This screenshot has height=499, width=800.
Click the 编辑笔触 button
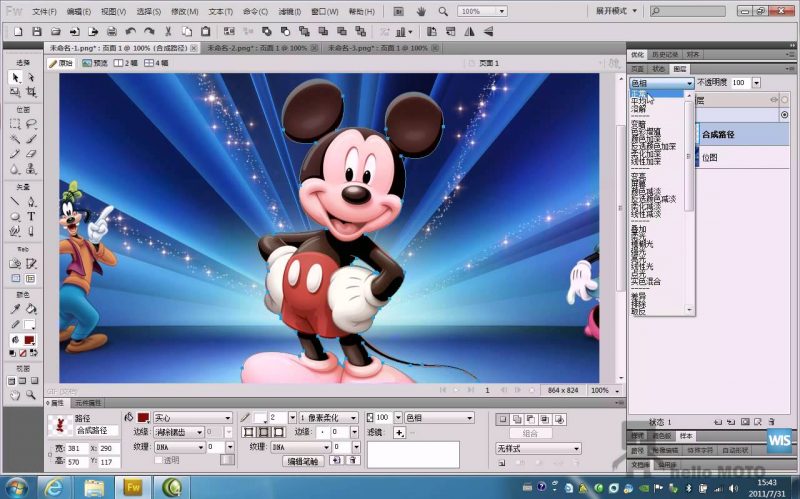click(303, 461)
